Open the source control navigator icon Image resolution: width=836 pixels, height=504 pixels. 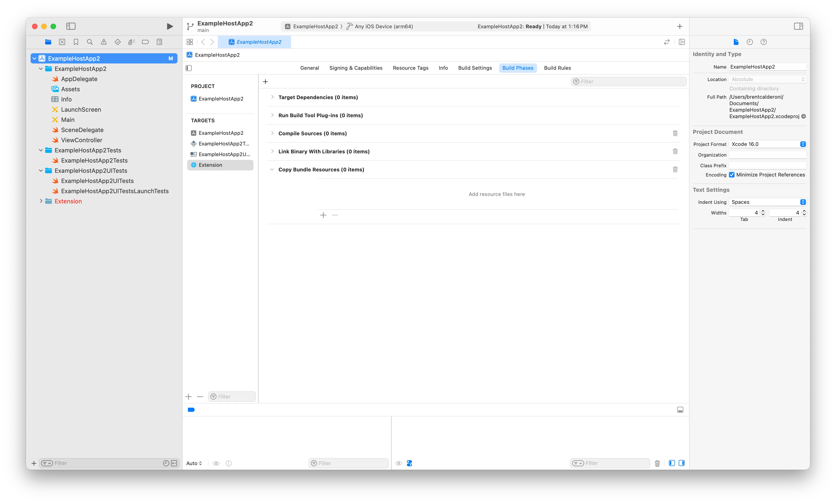coord(62,42)
